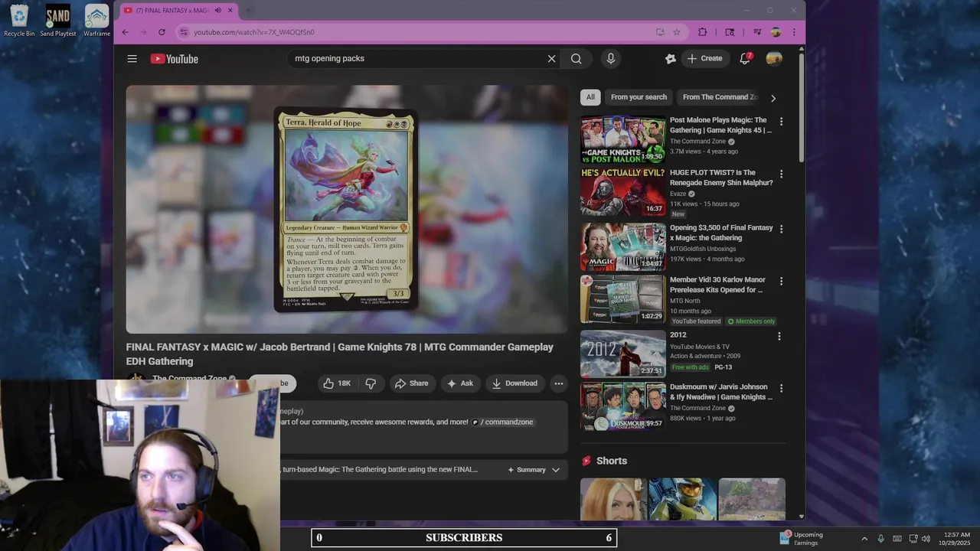Reload the page with the refresh icon
Screen dimensions: 980x551
162,32
